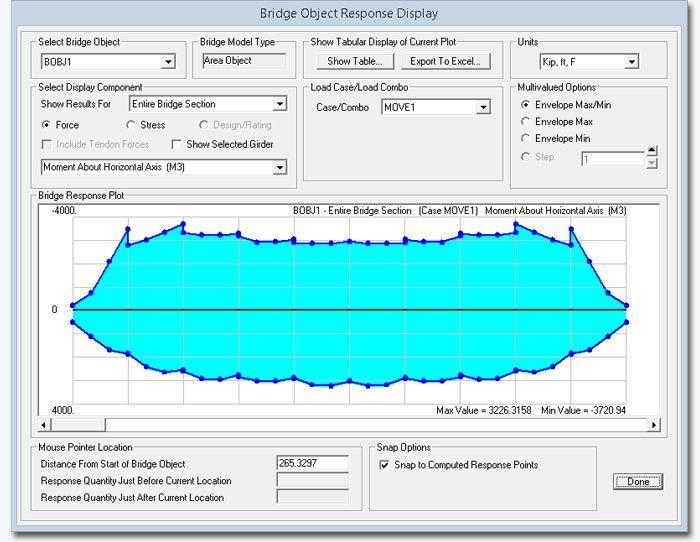Expand the Show Results For dropdown
Screen dimensions: 700x542
[279, 104]
